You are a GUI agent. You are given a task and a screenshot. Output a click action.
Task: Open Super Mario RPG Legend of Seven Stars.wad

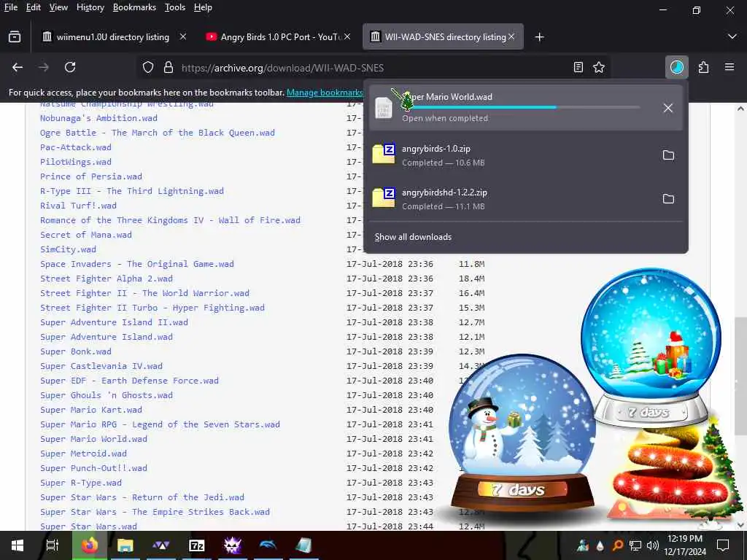click(x=160, y=424)
